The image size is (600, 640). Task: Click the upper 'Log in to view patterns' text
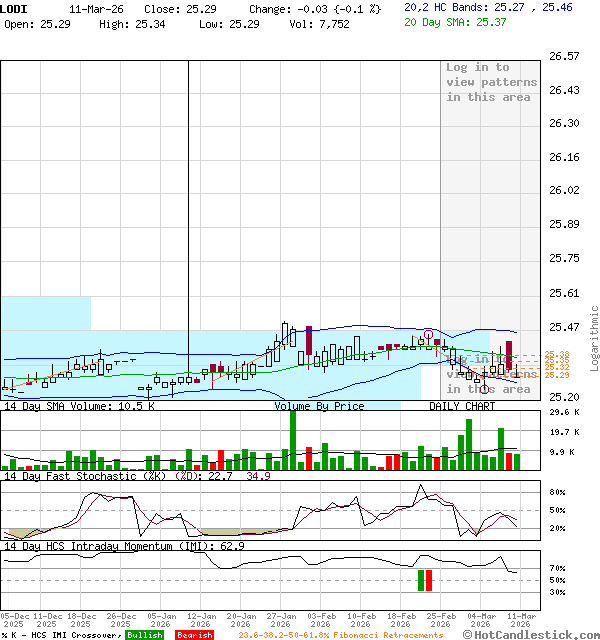point(491,82)
